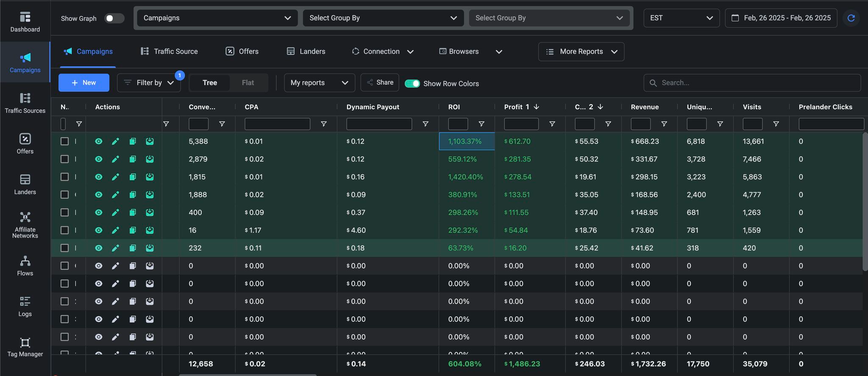Click the New campaign button
Screen dimensions: 868x376
click(84, 83)
